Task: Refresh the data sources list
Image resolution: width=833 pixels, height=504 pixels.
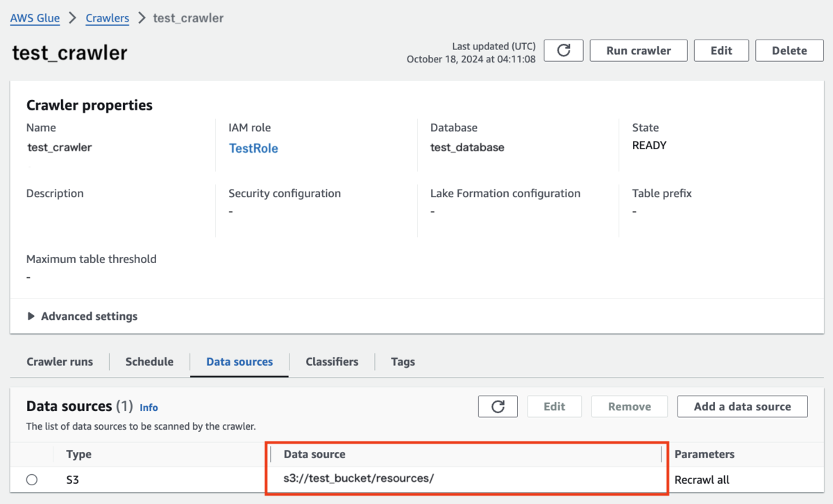Action: pyautogui.click(x=498, y=406)
